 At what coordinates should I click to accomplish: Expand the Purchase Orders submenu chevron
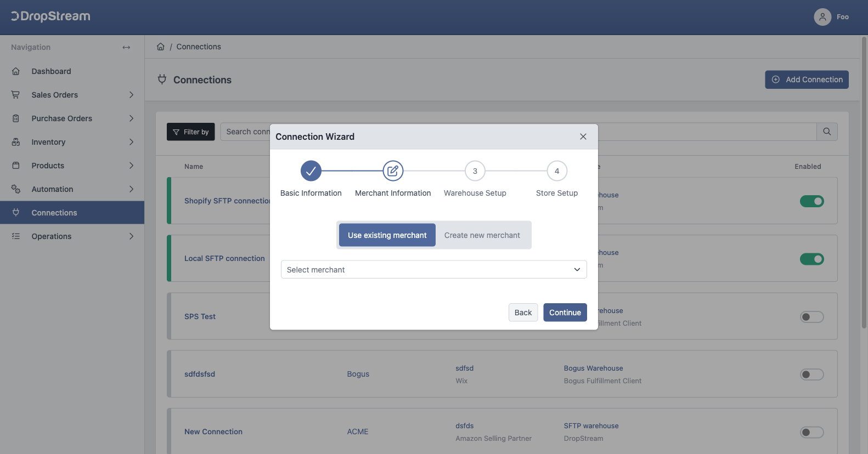[131, 118]
